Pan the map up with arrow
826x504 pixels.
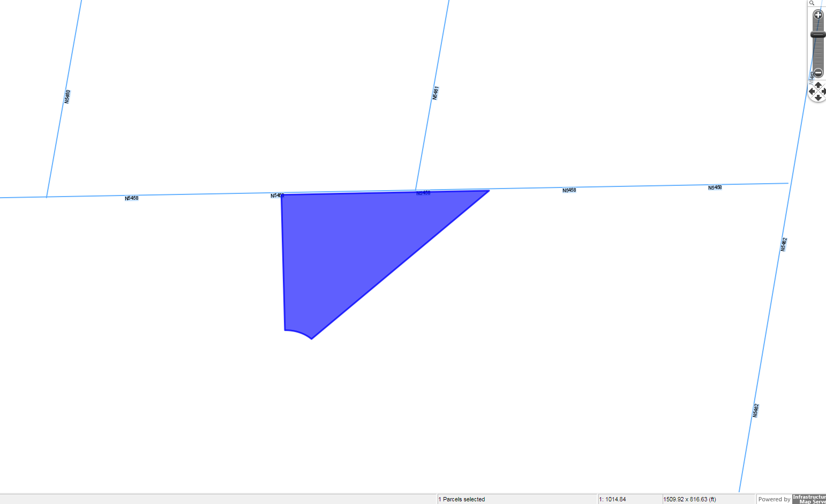coord(818,85)
